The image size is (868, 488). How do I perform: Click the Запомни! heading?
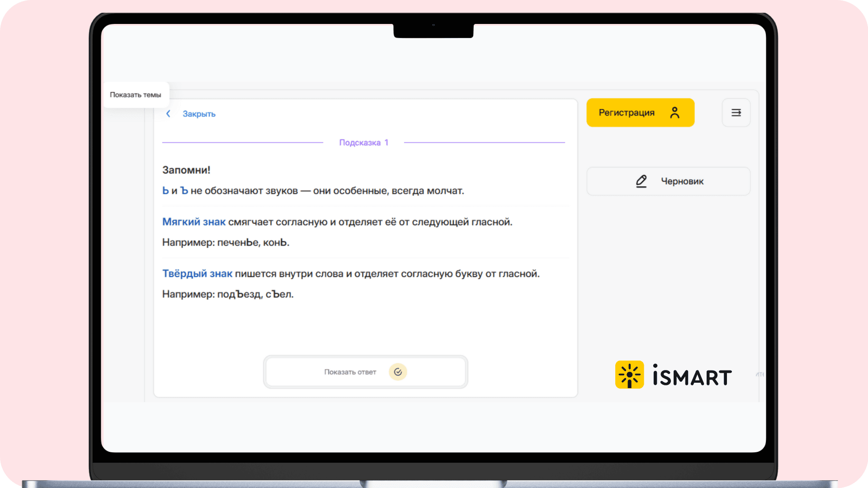(186, 170)
